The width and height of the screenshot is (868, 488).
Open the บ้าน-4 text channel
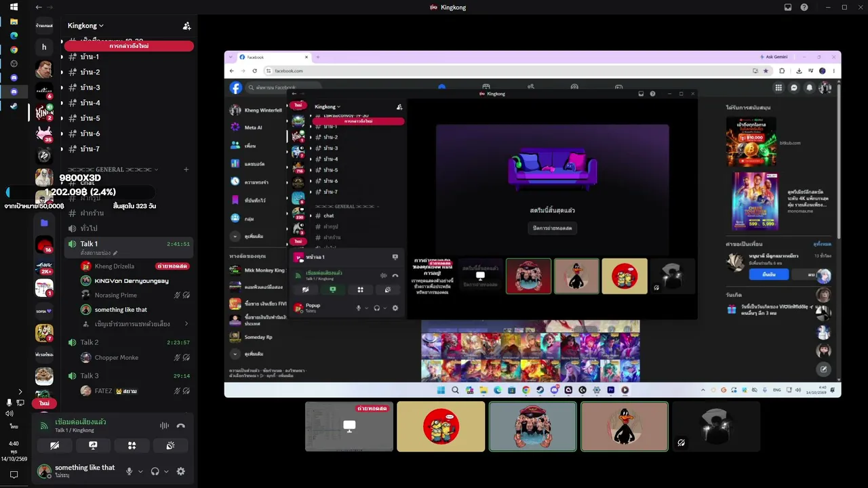(129, 103)
